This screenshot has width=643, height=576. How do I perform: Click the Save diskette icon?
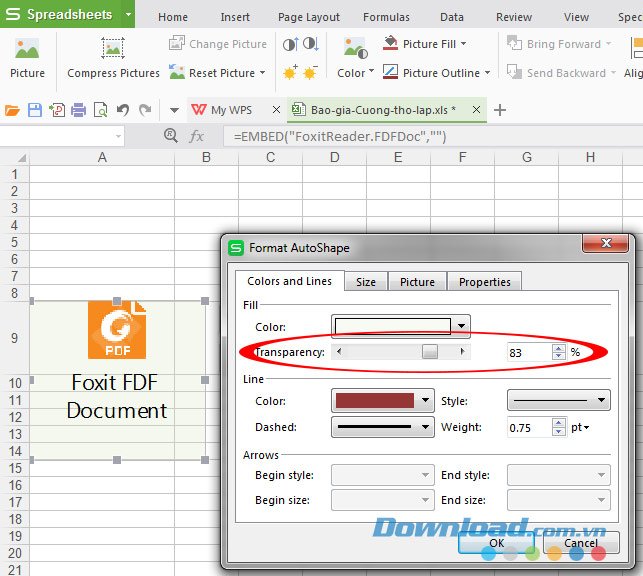pos(35,110)
